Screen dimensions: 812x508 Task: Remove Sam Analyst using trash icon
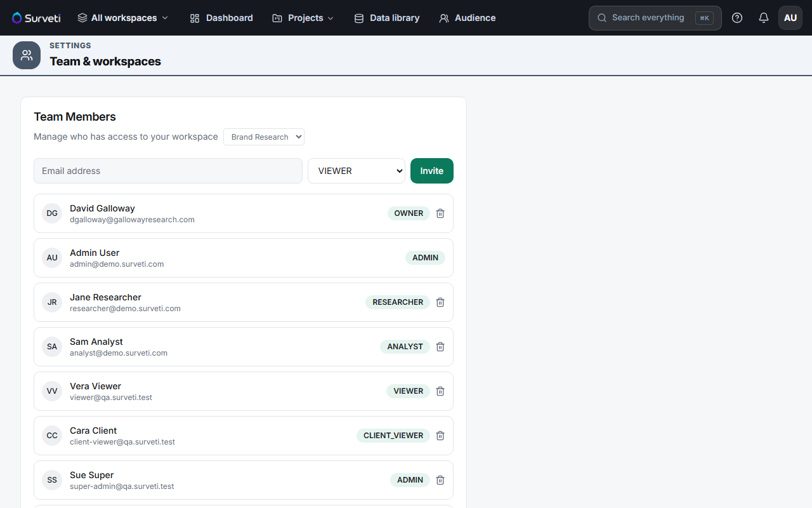point(440,347)
